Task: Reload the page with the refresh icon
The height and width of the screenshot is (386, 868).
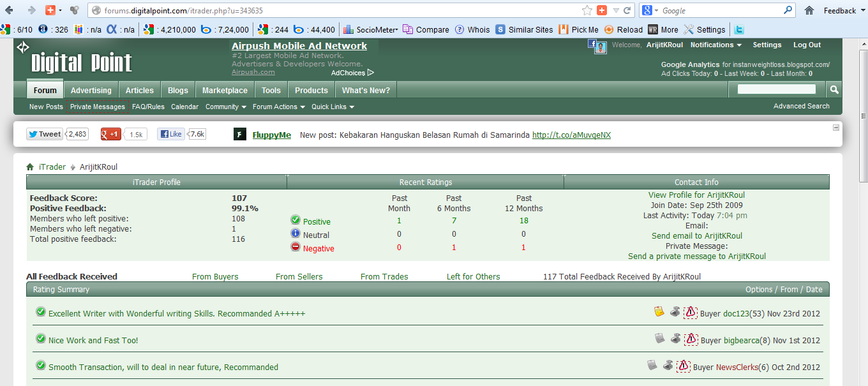Action: coord(627,10)
